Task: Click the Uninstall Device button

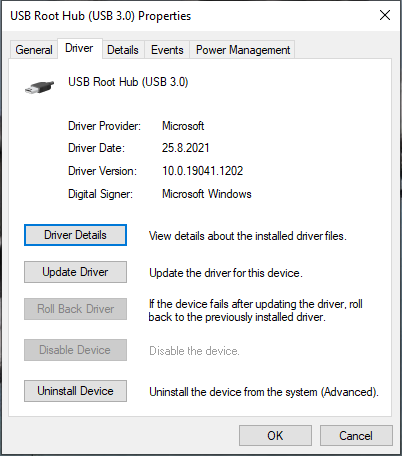Action: click(x=75, y=391)
